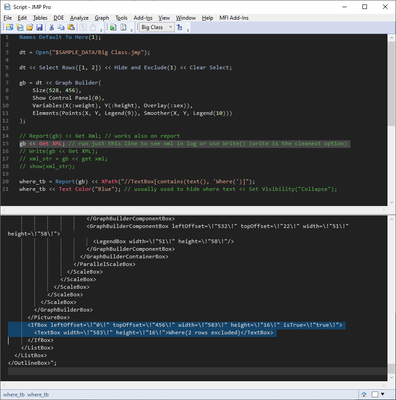Click the New Data Table toolbar icon
Viewport: 396px width, 400px height.
9,27
